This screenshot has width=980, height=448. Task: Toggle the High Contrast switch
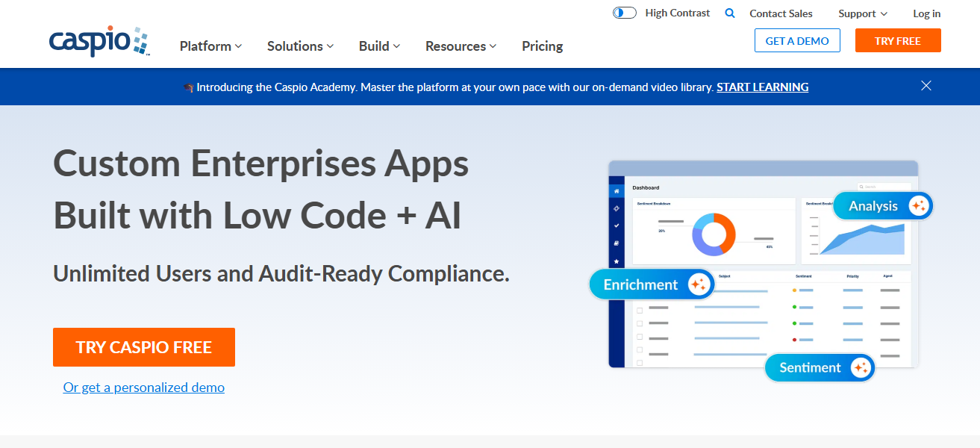point(625,13)
